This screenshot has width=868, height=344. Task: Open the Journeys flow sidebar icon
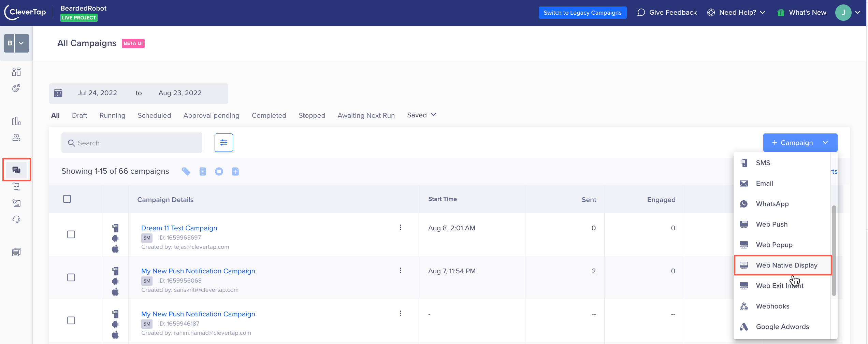click(x=16, y=187)
